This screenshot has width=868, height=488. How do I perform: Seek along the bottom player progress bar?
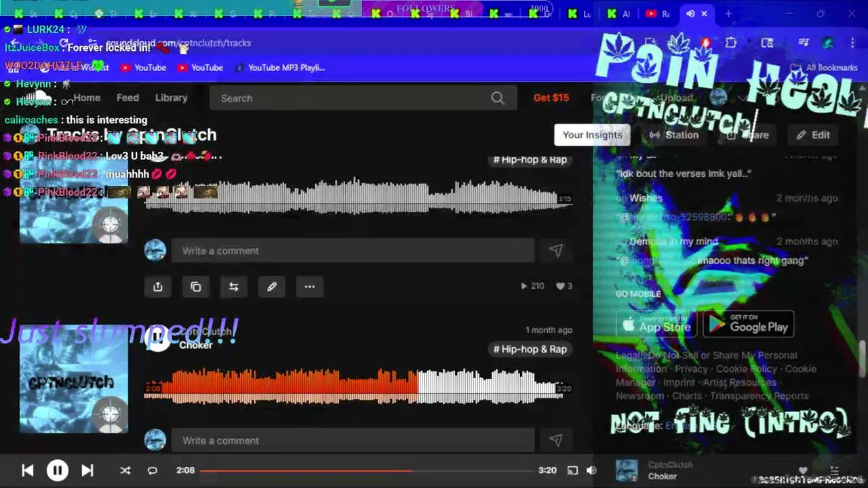point(366,470)
